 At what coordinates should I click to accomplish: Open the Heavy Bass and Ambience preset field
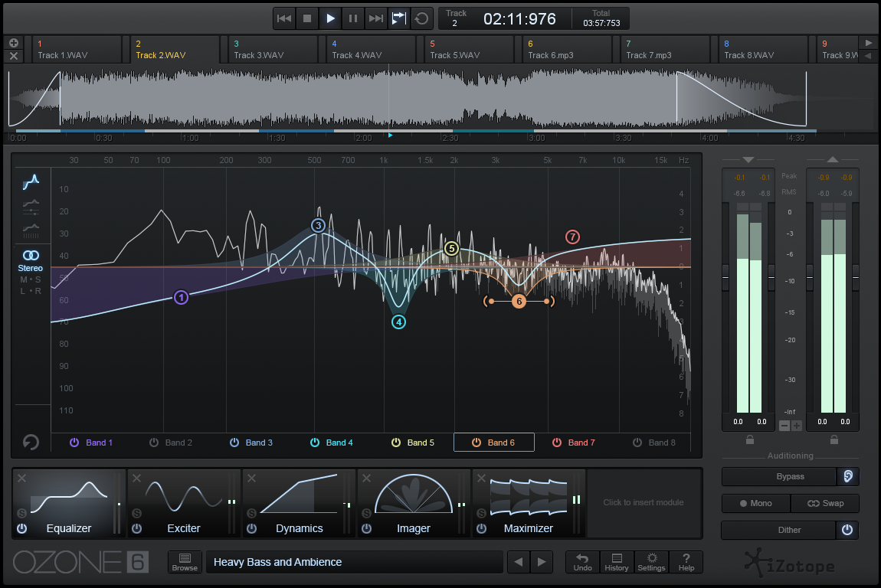[x=354, y=562]
